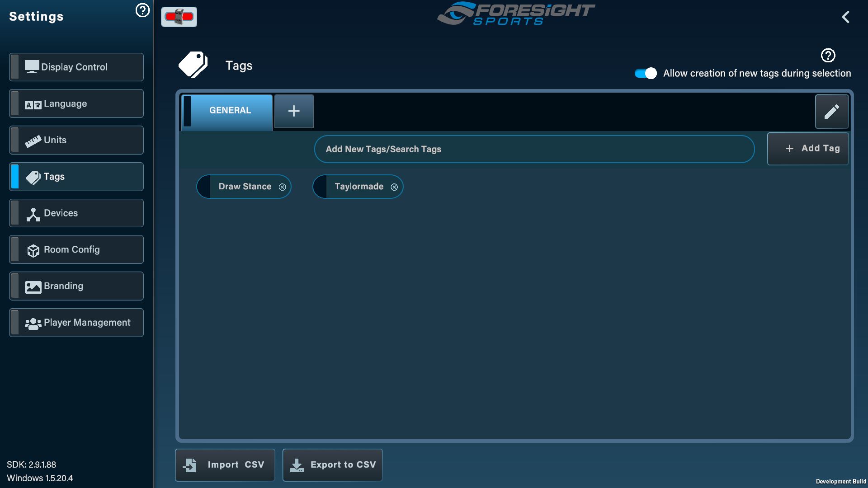Viewport: 868px width, 488px height.
Task: Focus the Add New Tags search field
Action: pyautogui.click(x=533, y=149)
